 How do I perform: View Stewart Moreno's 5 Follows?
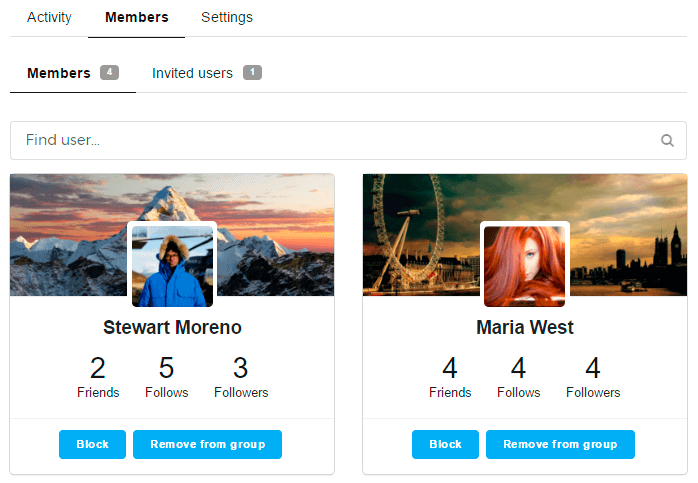(x=166, y=377)
